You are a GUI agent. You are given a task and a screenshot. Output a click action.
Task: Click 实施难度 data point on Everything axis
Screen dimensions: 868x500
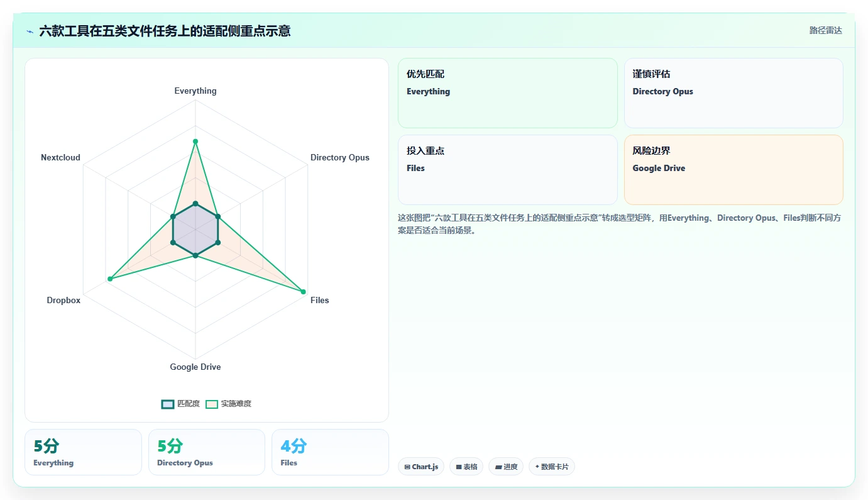pyautogui.click(x=195, y=141)
